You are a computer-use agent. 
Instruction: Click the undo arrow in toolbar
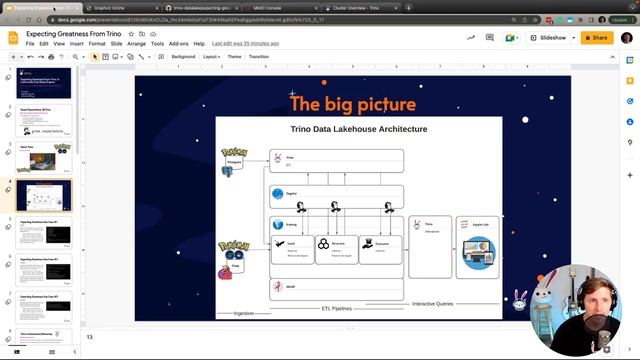(x=31, y=57)
